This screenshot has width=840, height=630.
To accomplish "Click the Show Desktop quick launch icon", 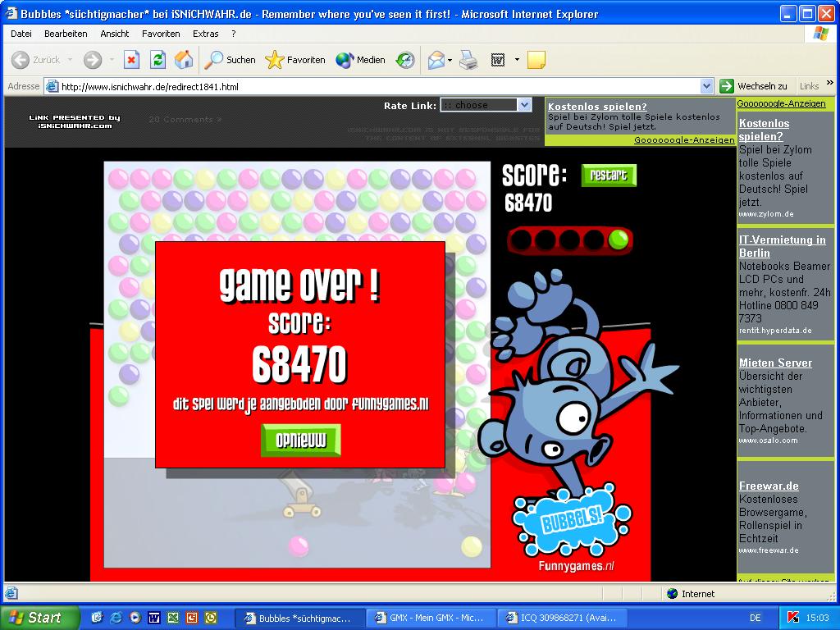I will pyautogui.click(x=97, y=618).
